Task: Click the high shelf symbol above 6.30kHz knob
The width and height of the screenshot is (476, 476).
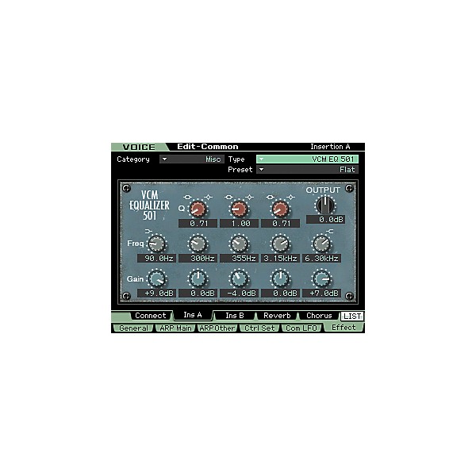Action: (x=330, y=232)
